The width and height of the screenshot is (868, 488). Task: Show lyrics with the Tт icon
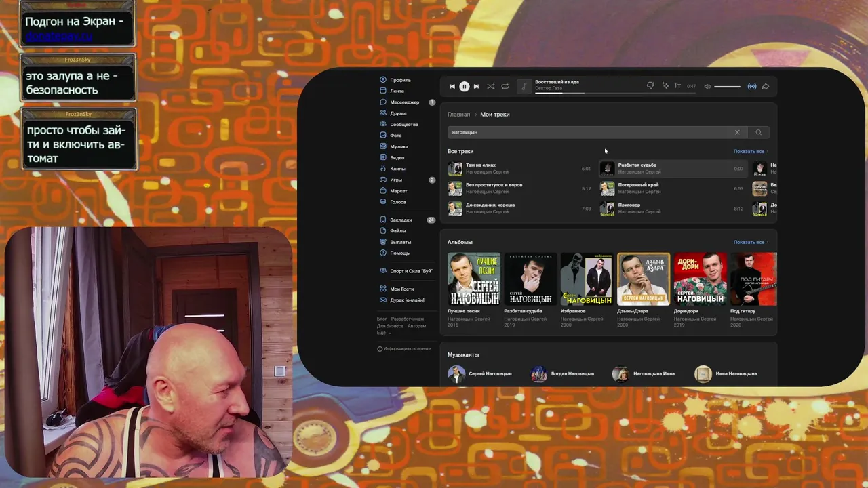click(677, 86)
